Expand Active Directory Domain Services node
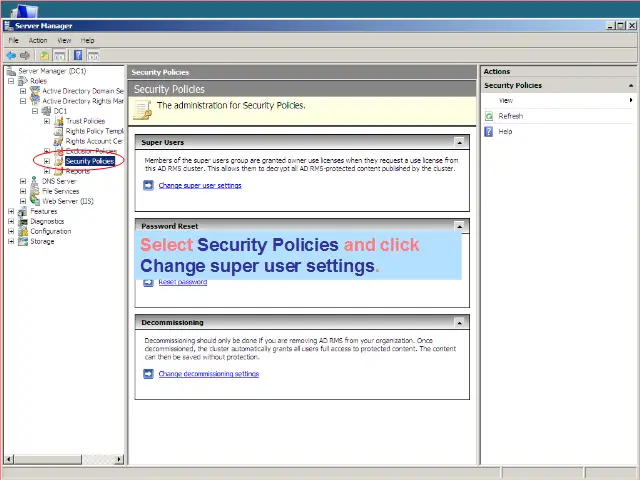This screenshot has width=640, height=480. coord(23,91)
